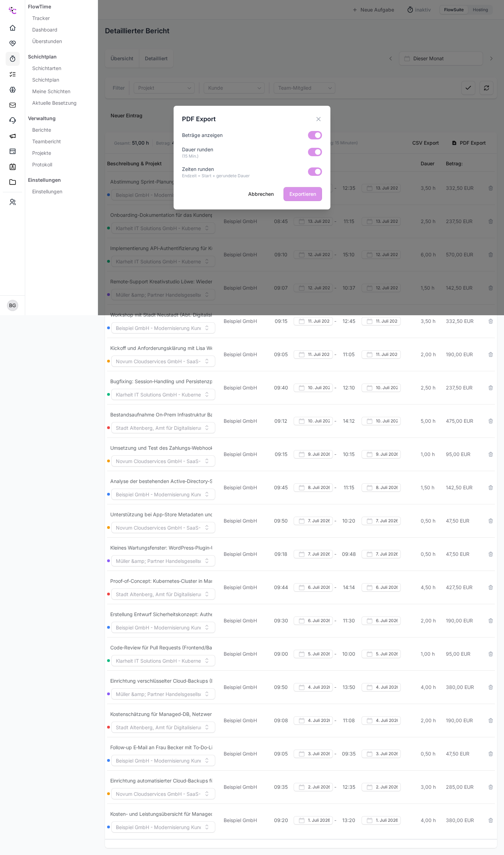Click the folder icon in the sidebar
Viewport: 504px width, 855px height.
[x=13, y=182]
